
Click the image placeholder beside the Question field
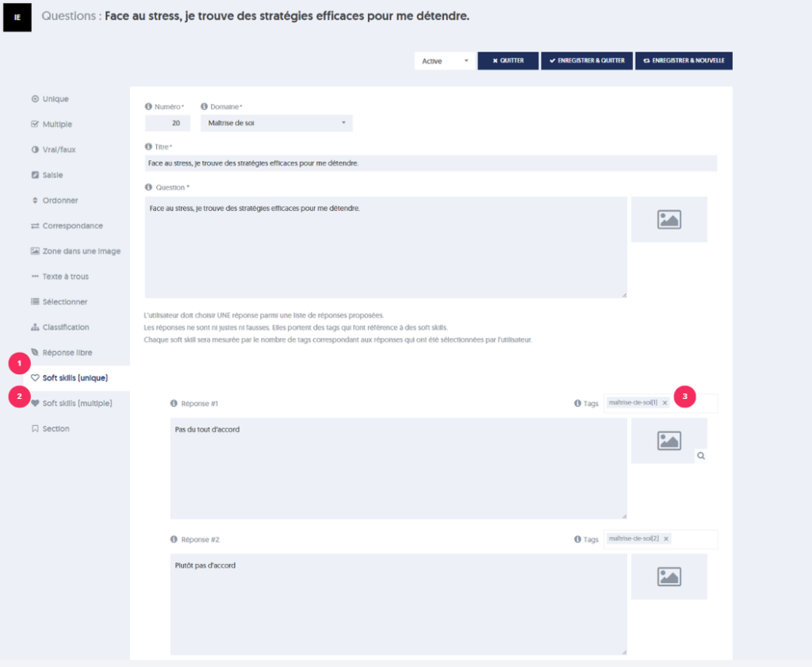pyautogui.click(x=668, y=220)
